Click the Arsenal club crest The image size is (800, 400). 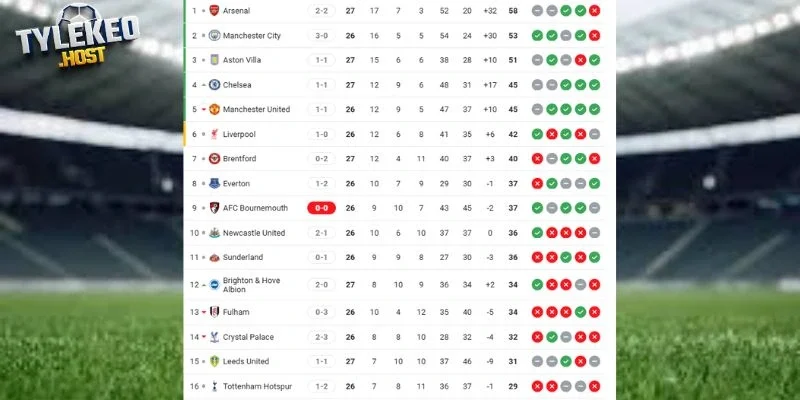(214, 10)
